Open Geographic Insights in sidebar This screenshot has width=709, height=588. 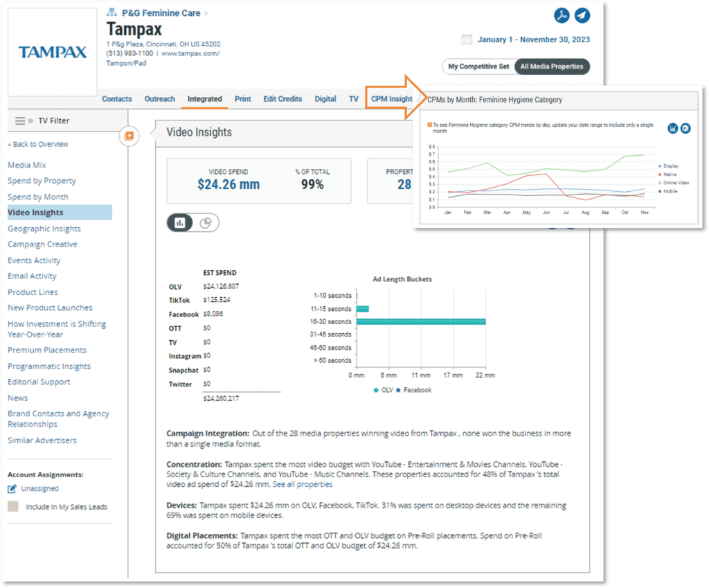pos(44,229)
